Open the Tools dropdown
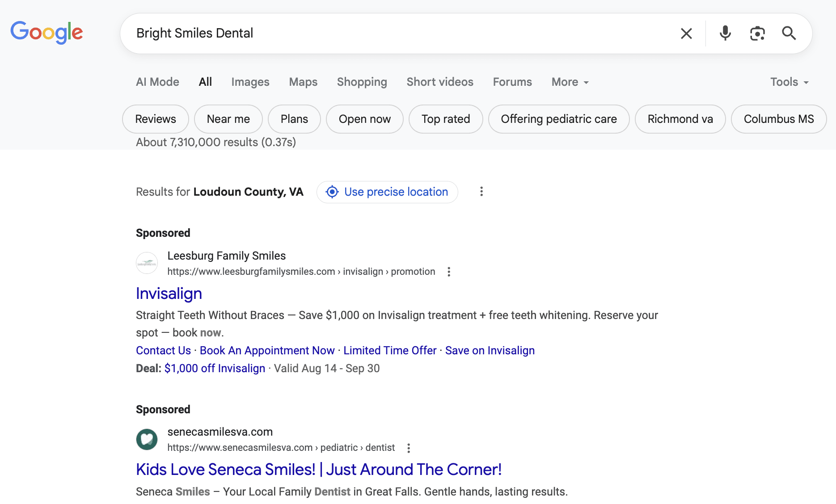This screenshot has height=504, width=836. 790,82
